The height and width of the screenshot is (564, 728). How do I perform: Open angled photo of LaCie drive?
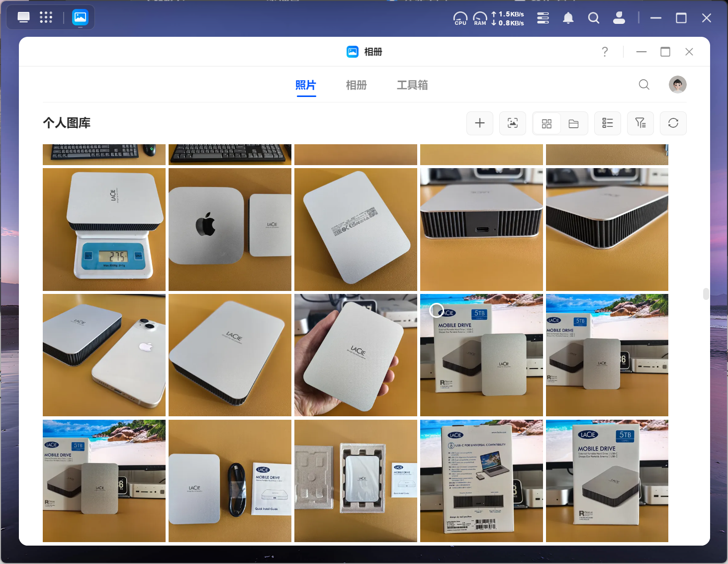click(230, 355)
